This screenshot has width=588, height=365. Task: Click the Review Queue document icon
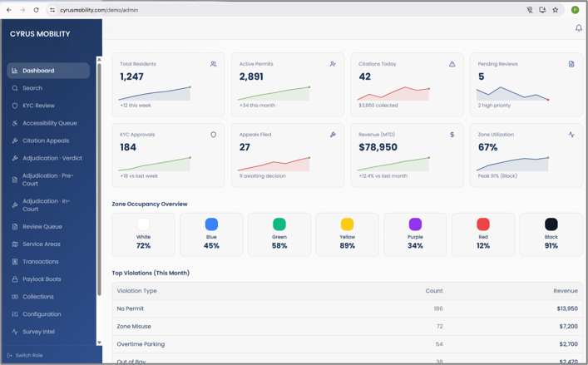pyautogui.click(x=15, y=226)
